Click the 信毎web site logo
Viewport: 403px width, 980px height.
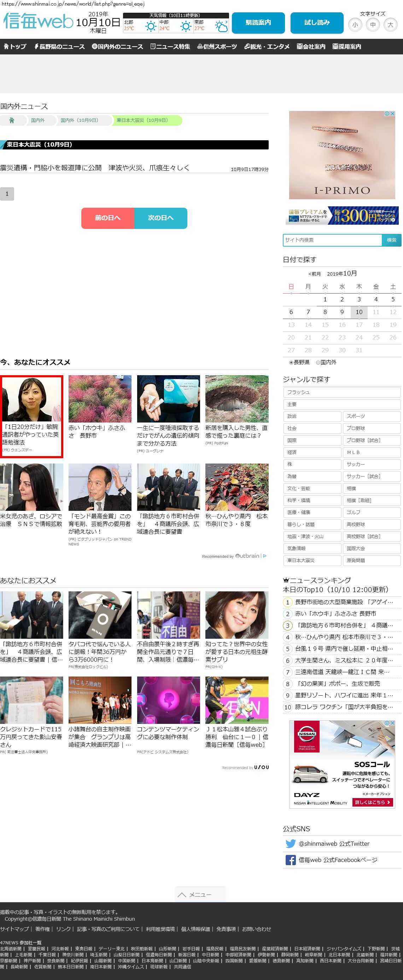(x=38, y=22)
